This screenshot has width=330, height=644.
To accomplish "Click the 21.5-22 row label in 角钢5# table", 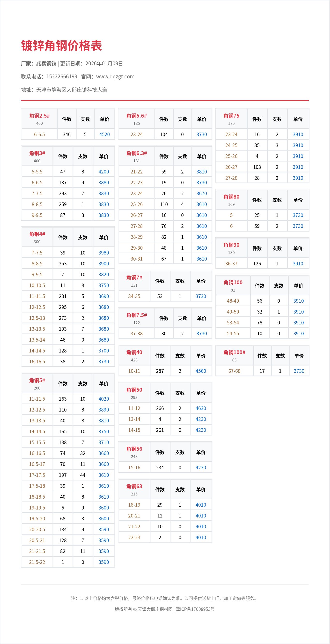I will pyautogui.click(x=37, y=562).
